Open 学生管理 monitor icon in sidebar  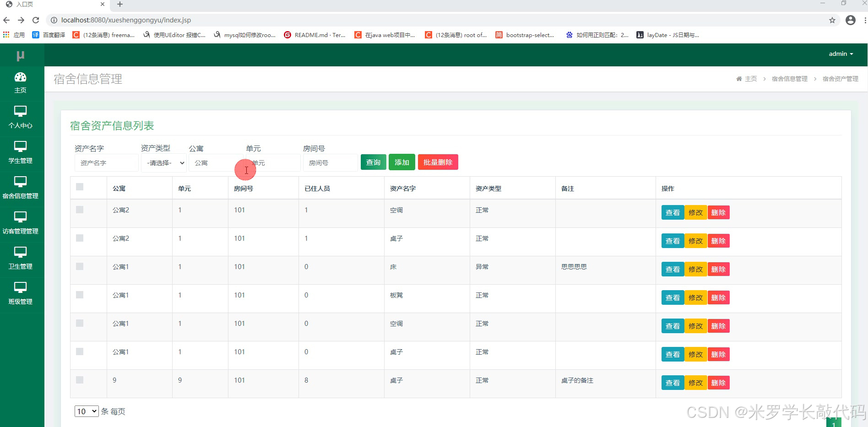21,146
